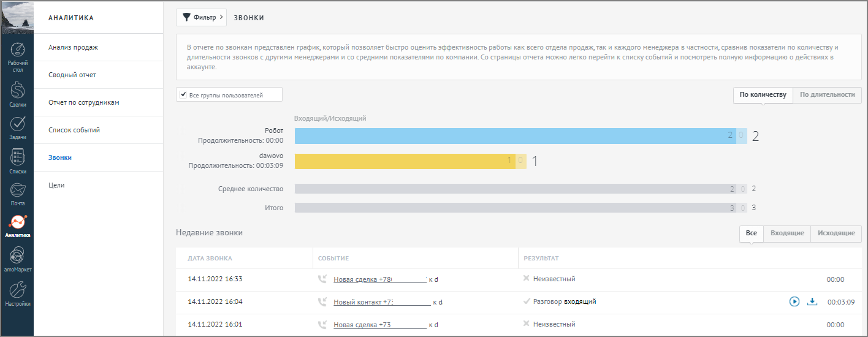Open Почта mail icon
The width and height of the screenshot is (868, 337).
click(17, 194)
